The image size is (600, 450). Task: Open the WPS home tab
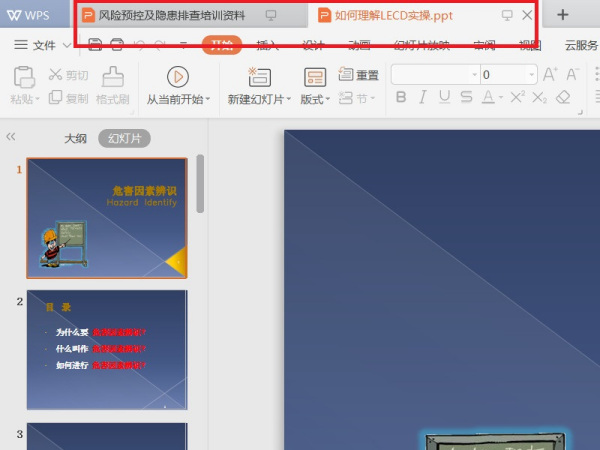pos(29,15)
